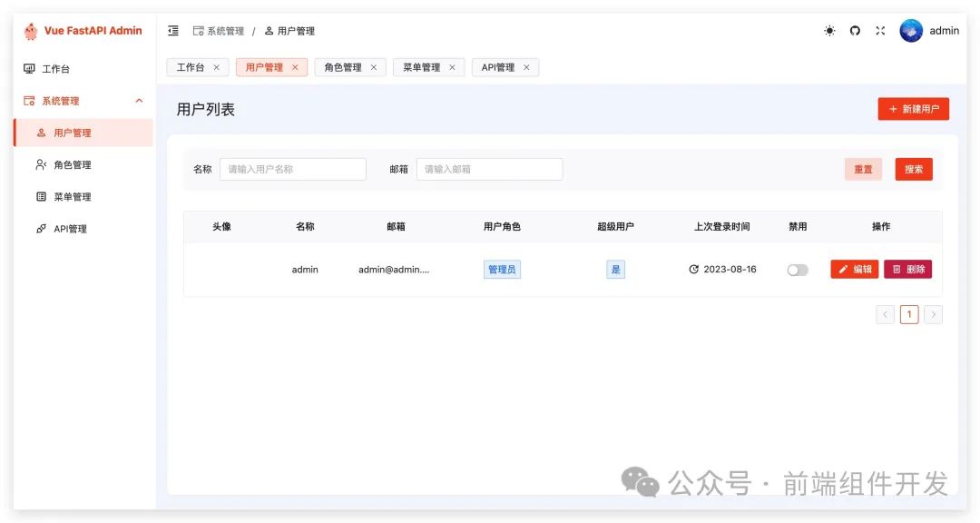Click the 请输入邮箱 input field
The image size is (980, 523).
point(489,169)
